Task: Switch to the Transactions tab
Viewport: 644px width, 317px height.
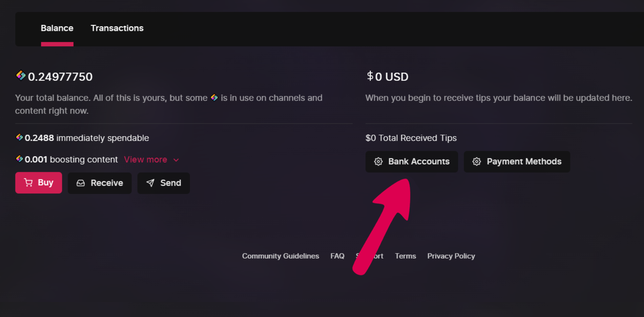Action: coord(117,28)
